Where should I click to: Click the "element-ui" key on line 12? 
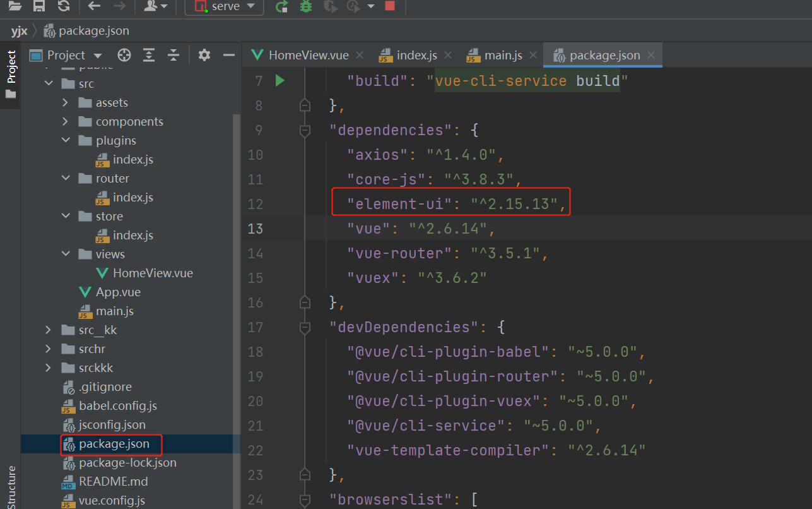pyautogui.click(x=400, y=204)
